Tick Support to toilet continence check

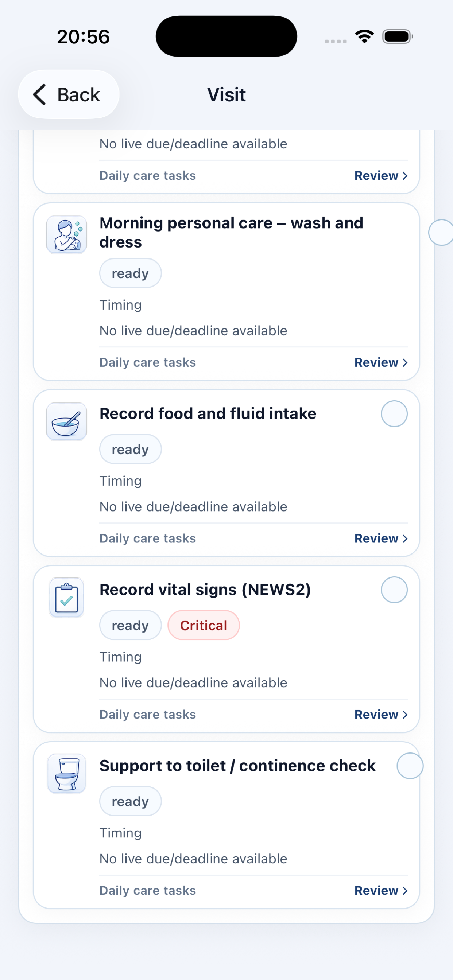pyautogui.click(x=410, y=766)
